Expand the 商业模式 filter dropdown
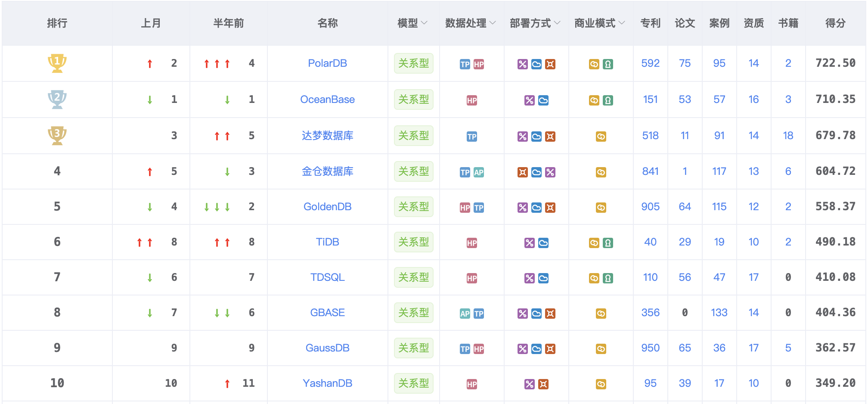Image resolution: width=868 pixels, height=404 pixels. tap(622, 23)
